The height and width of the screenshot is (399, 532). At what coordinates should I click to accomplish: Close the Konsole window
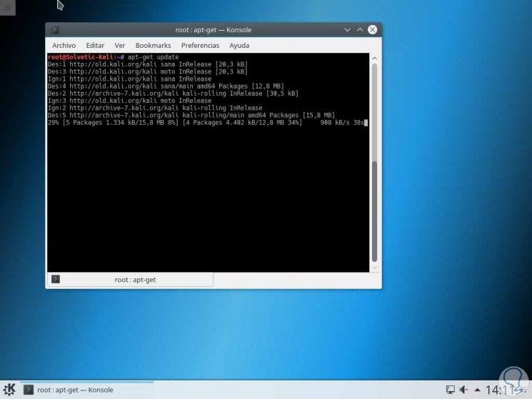point(372,30)
